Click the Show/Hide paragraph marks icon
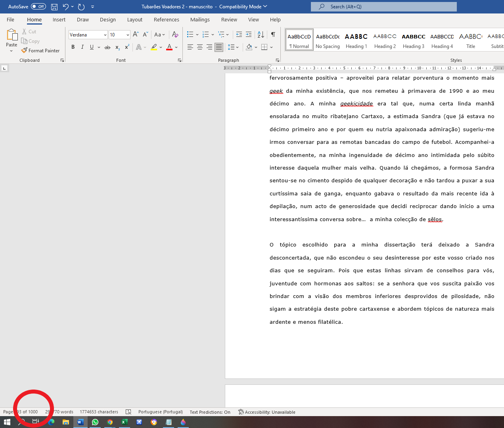This screenshot has width=504, height=428. click(273, 34)
